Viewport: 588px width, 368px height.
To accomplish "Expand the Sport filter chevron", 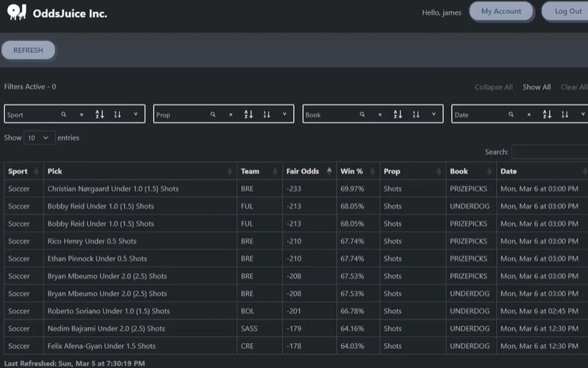I will [135, 114].
